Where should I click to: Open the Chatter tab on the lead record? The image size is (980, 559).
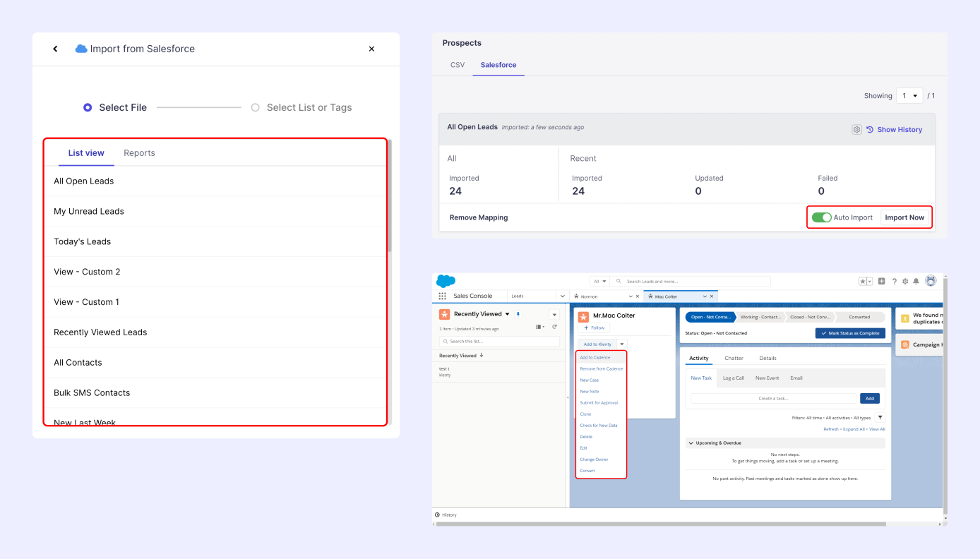(x=734, y=358)
